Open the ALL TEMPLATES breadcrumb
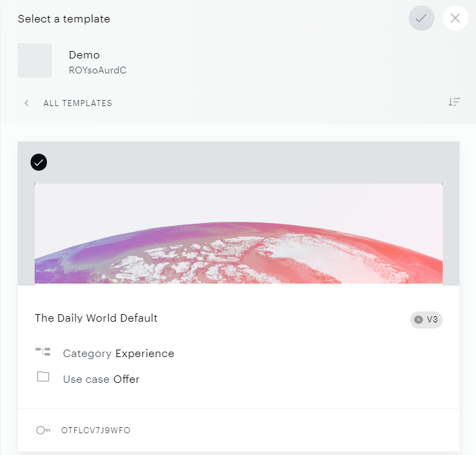 click(x=78, y=103)
